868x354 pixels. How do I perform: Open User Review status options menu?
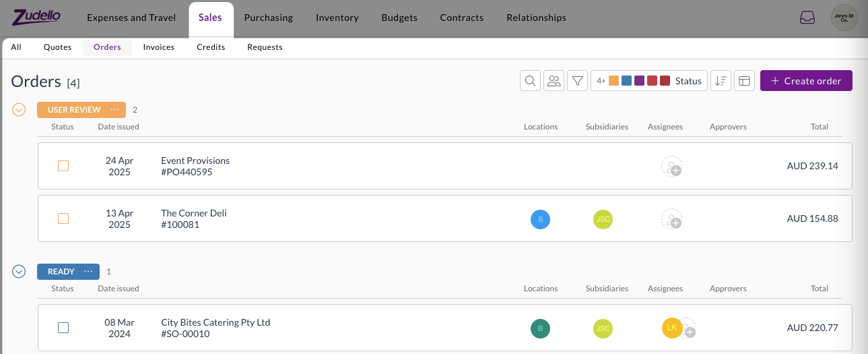point(114,109)
